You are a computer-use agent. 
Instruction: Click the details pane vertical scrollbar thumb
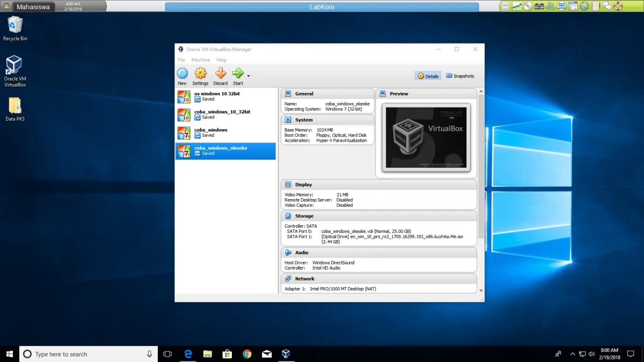coord(481,166)
